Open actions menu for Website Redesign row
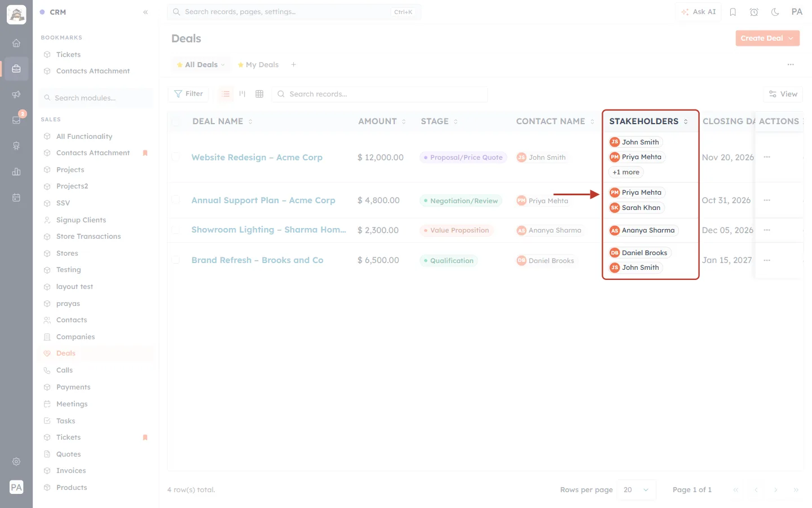This screenshot has width=812, height=508. click(767, 157)
